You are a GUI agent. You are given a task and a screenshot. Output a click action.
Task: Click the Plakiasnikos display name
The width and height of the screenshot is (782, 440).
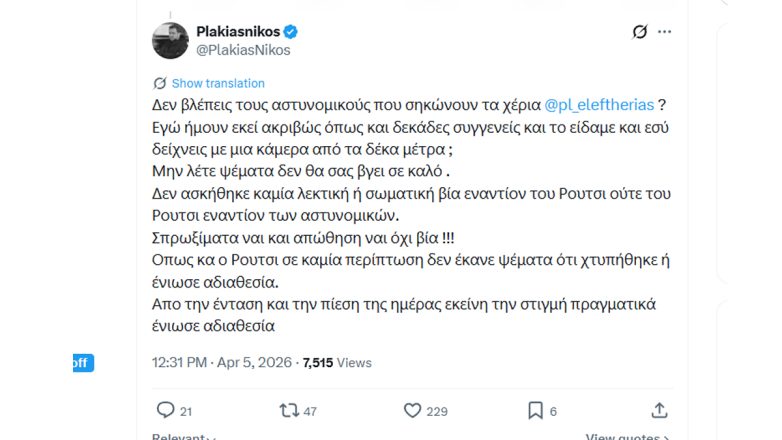click(x=237, y=31)
